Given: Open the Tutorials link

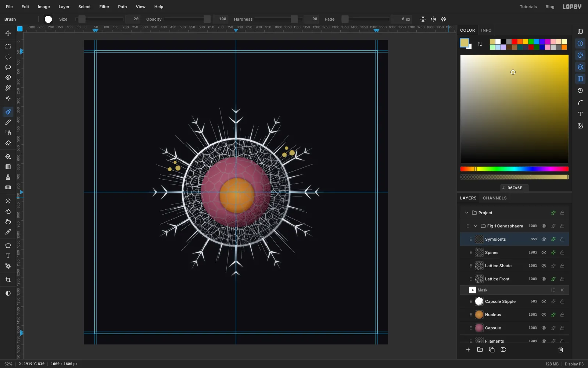Looking at the screenshot, I should click(x=528, y=7).
